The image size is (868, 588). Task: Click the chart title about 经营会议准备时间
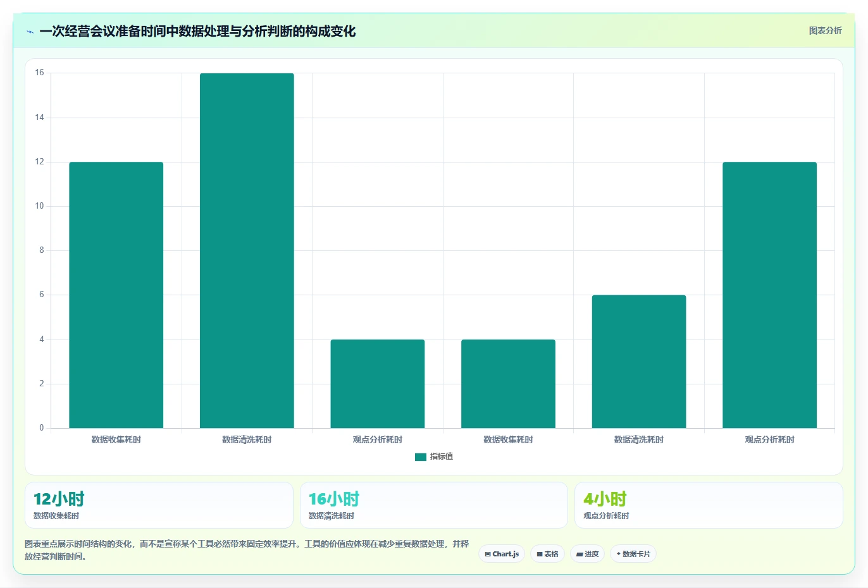click(x=197, y=31)
